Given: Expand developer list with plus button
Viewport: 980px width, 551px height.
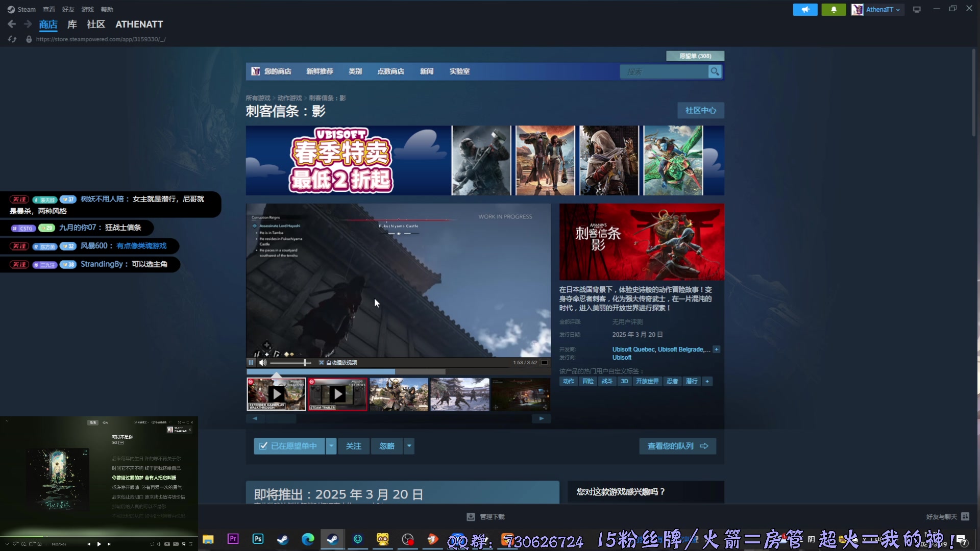Looking at the screenshot, I should (x=717, y=349).
